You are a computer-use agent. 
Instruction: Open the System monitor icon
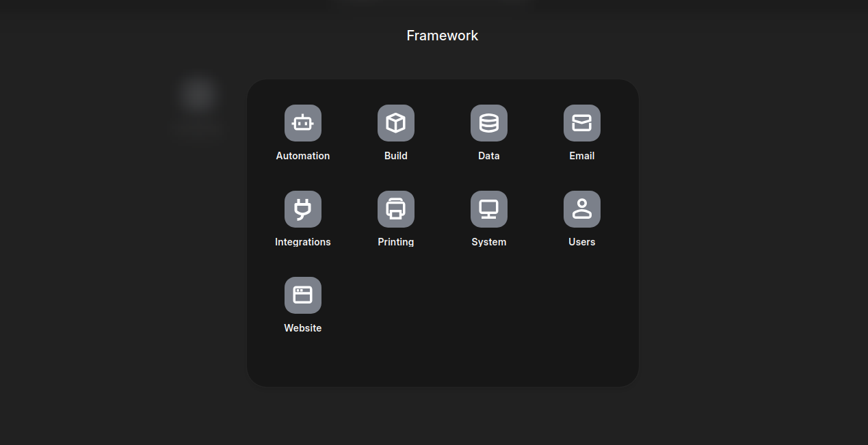(489, 209)
